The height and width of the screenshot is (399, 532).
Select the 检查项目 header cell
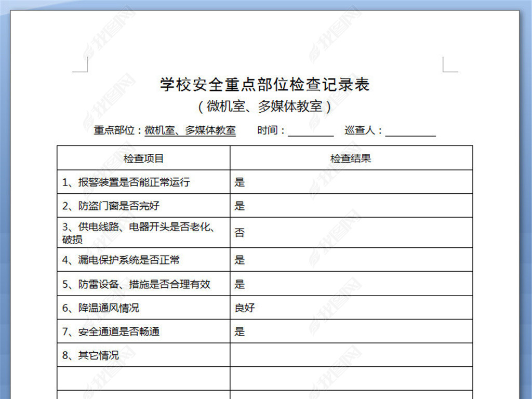(143, 158)
